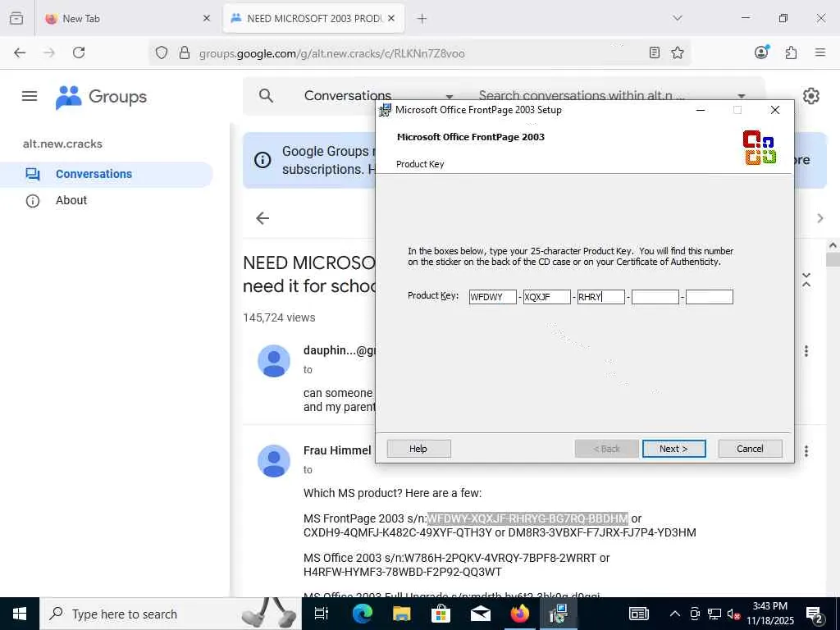Open the volume control in system tray

pos(733,614)
